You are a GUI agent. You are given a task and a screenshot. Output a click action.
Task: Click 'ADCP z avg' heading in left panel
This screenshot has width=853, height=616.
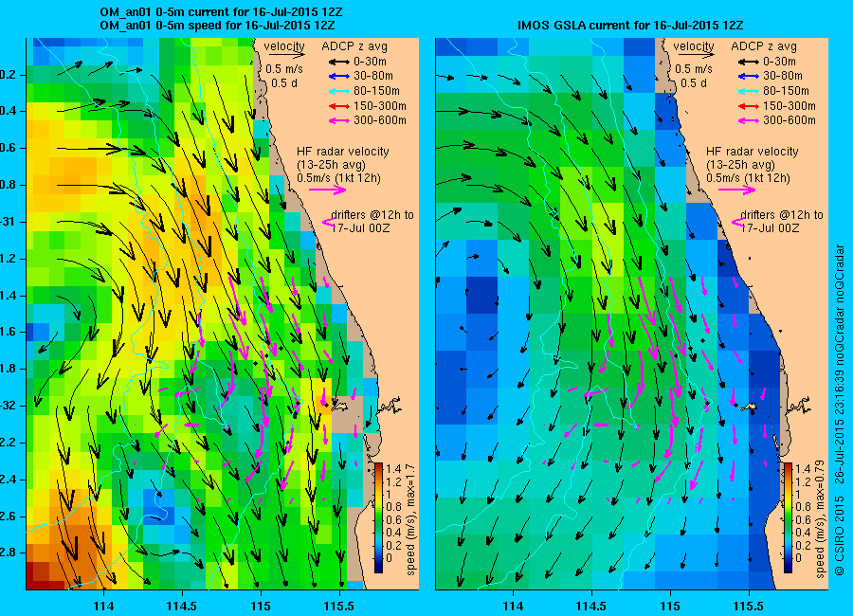point(354,46)
